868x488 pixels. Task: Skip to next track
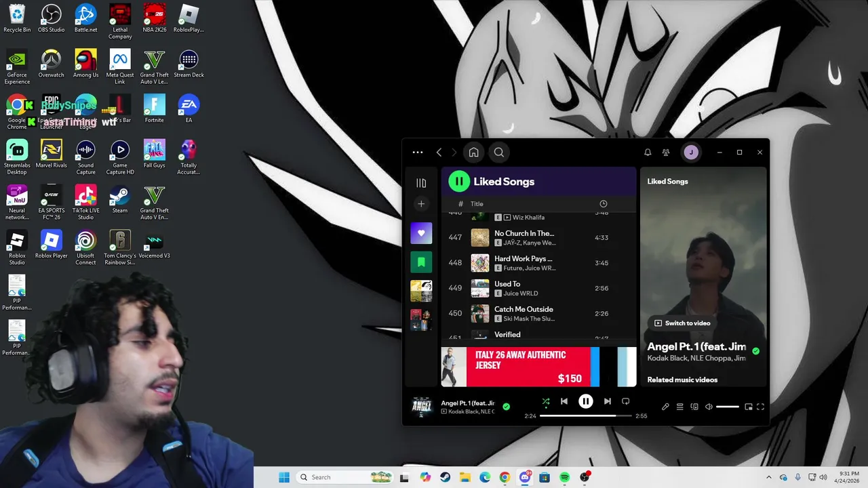pyautogui.click(x=608, y=401)
